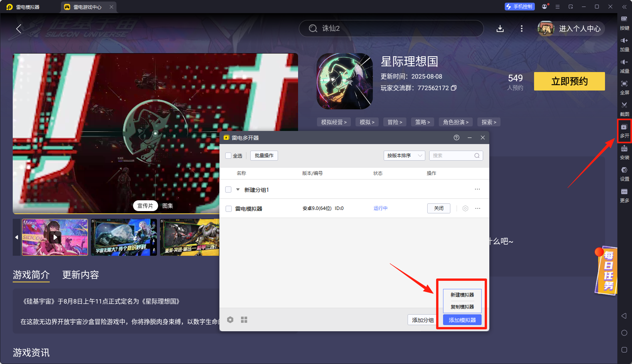The height and width of the screenshot is (364, 632).
Task: Click the 手机控制 phone control button
Action: (519, 7)
